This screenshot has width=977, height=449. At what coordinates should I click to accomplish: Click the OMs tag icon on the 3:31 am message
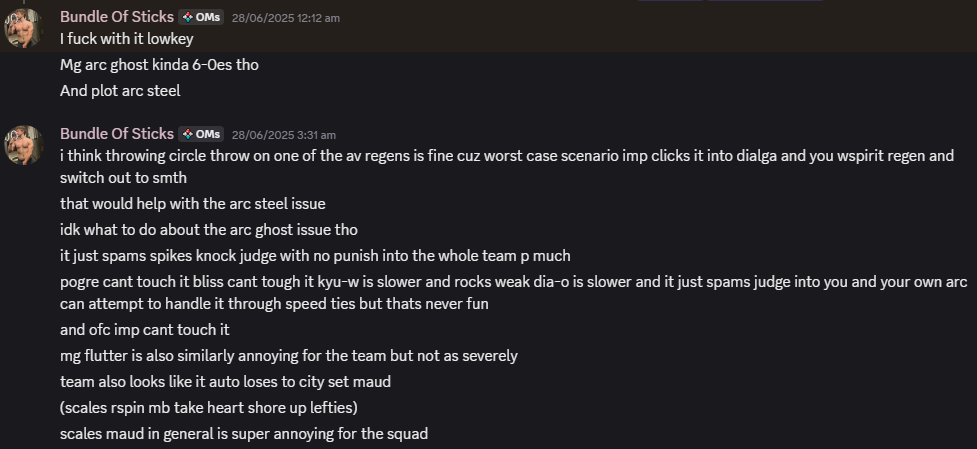click(188, 134)
